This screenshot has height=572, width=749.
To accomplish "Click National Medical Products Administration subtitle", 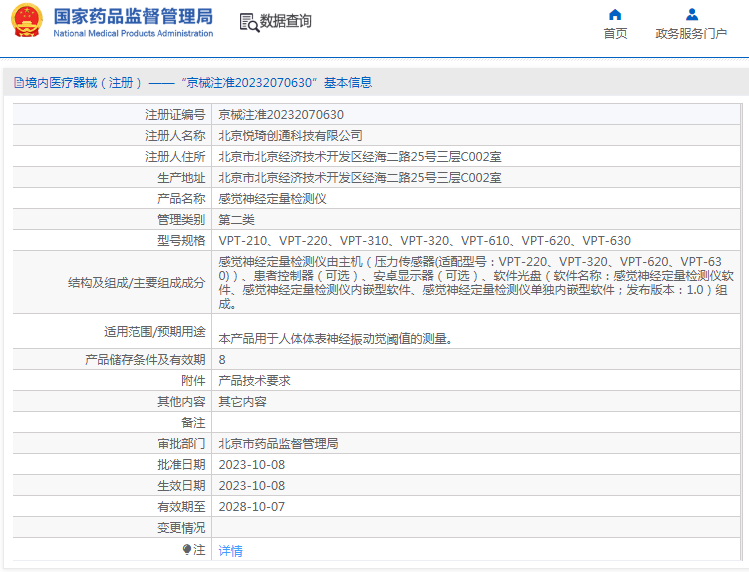I will [133, 33].
